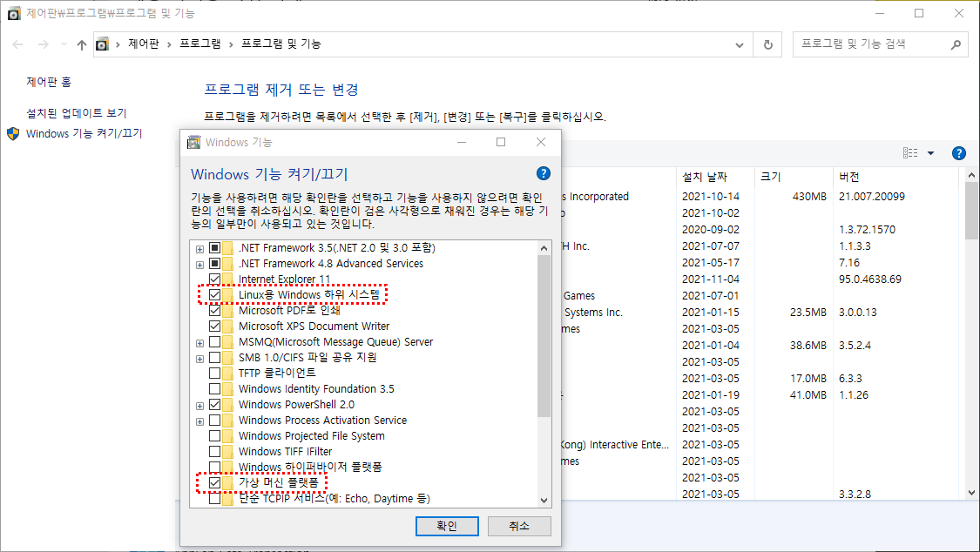This screenshot has width=980, height=552.
Task: Click the search magnifier icon
Action: [955, 44]
